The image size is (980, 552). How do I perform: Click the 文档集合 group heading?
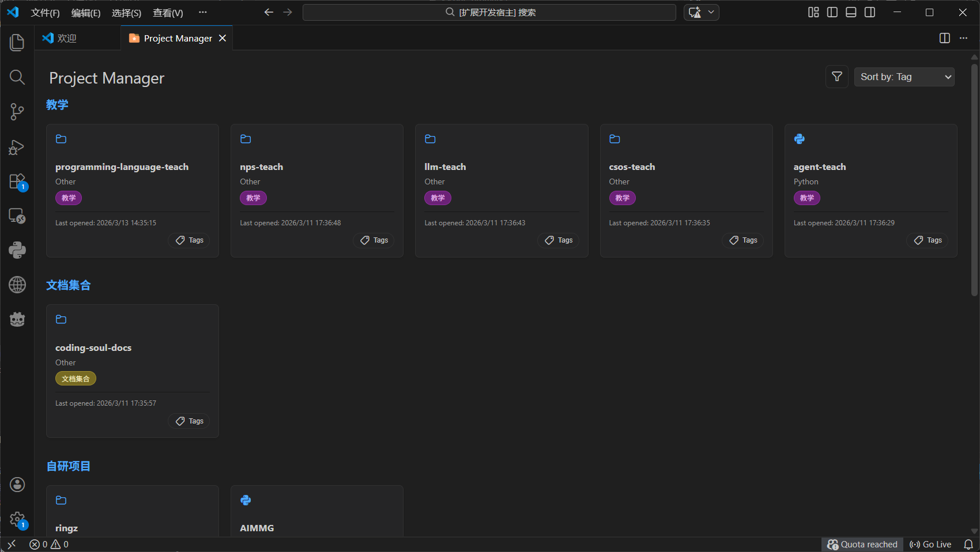click(69, 285)
